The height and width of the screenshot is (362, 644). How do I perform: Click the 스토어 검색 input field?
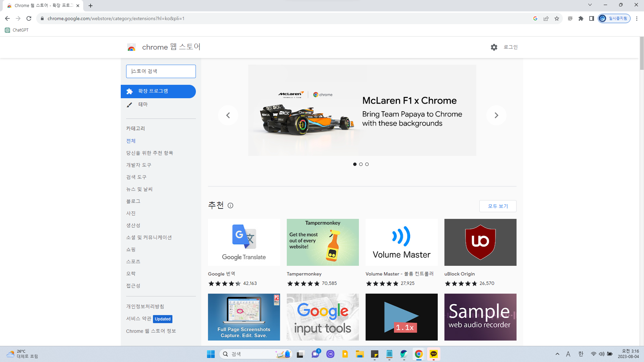click(161, 71)
